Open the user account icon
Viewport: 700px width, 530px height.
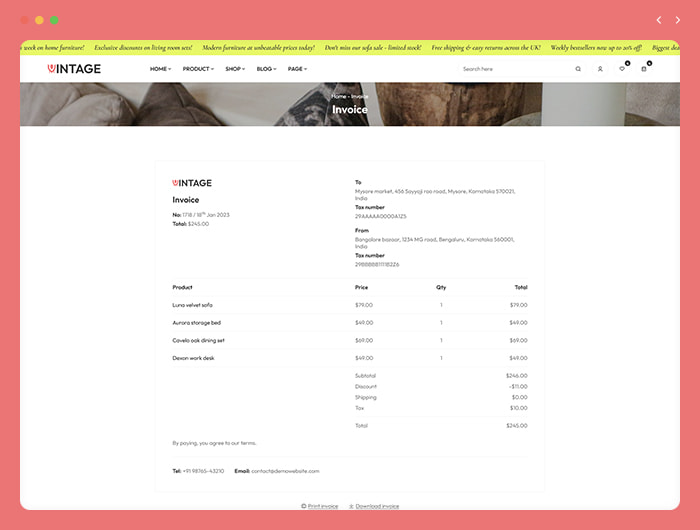600,69
